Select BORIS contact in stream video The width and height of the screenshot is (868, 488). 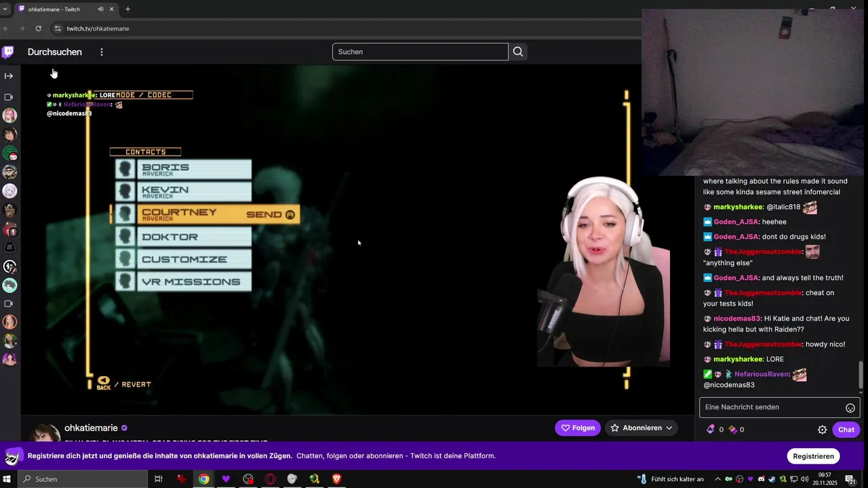click(x=184, y=169)
